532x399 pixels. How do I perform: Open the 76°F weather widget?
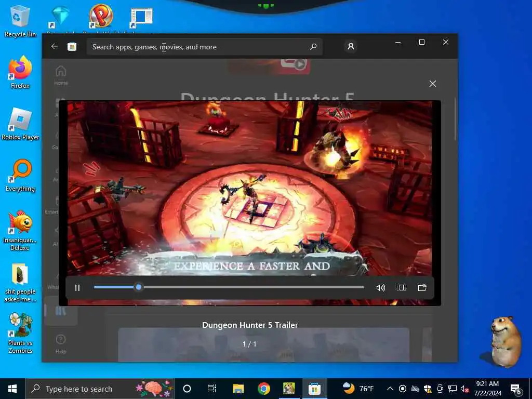click(x=357, y=388)
